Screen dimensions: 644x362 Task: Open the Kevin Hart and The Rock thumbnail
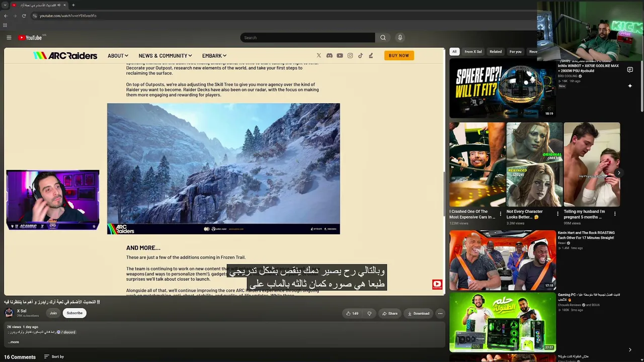point(503,260)
